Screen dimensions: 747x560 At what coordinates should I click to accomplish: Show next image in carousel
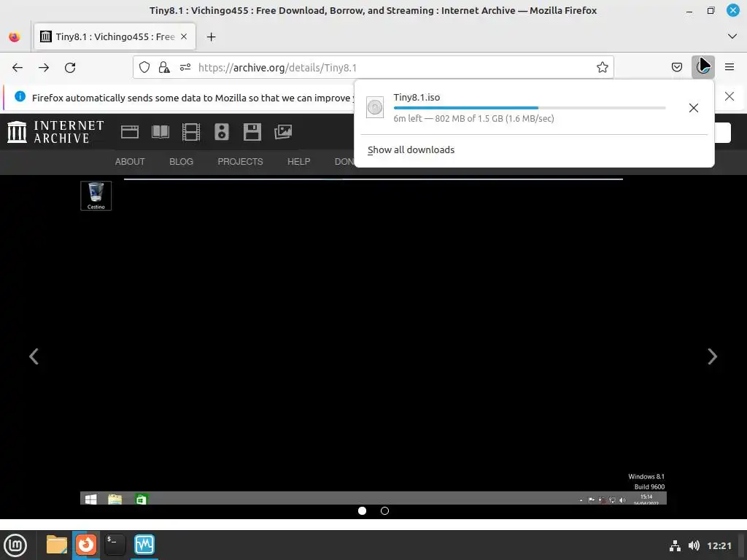point(712,356)
